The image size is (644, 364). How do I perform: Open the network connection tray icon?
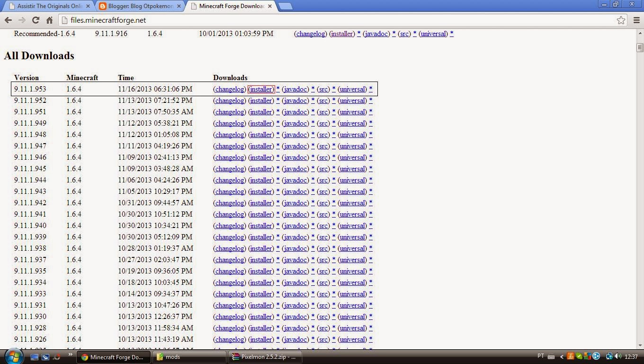click(609, 356)
